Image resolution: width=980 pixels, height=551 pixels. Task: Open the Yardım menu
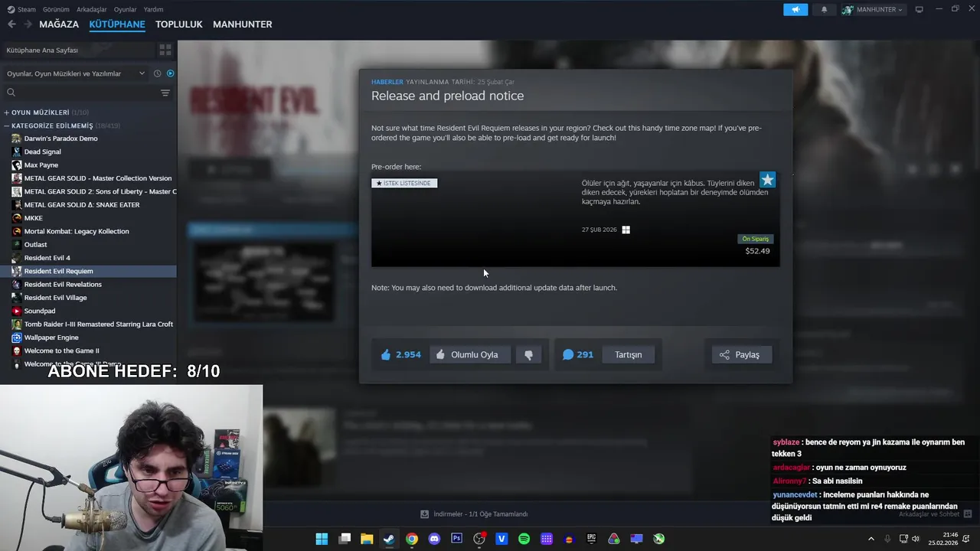pyautogui.click(x=153, y=9)
